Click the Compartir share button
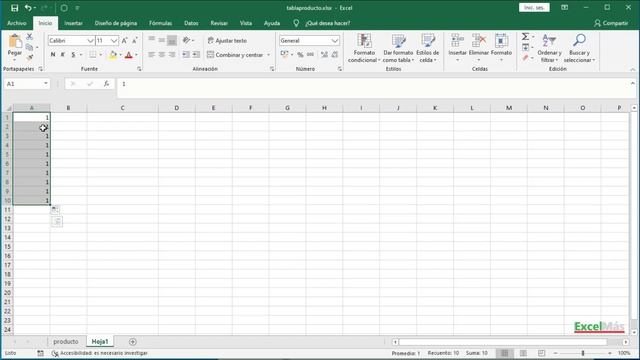This screenshot has height=360, width=640. [x=611, y=23]
